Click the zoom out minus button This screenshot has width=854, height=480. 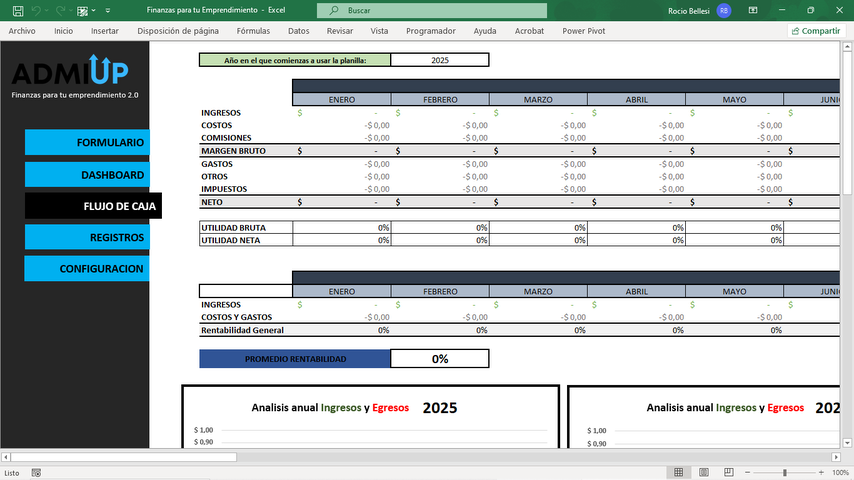(747, 472)
